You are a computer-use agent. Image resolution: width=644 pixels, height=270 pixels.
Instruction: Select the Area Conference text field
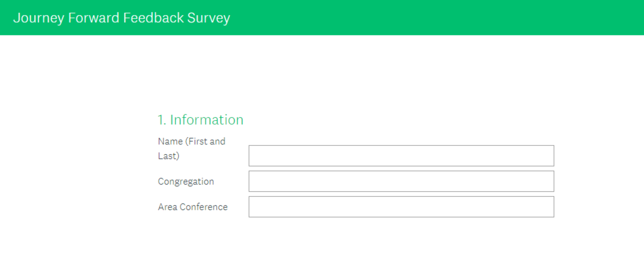pyautogui.click(x=401, y=207)
